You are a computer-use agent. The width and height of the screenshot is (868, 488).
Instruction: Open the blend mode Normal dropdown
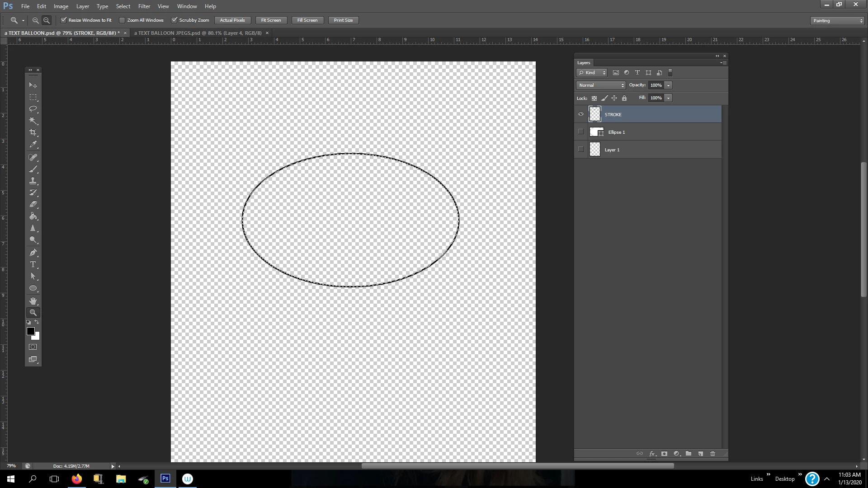coord(600,85)
